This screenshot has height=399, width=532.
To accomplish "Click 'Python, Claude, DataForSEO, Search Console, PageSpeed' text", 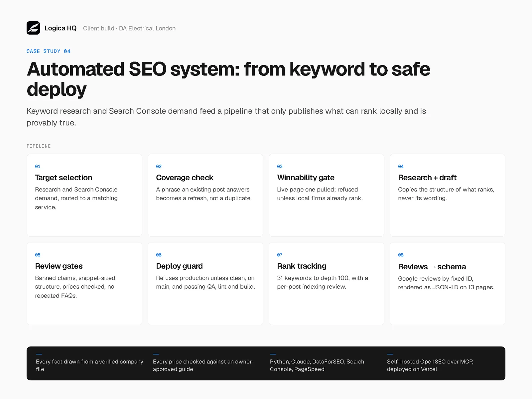I will 317,365.
